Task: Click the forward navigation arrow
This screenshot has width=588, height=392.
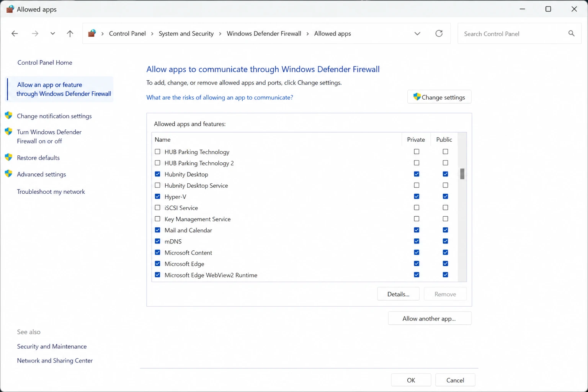Action: (35, 34)
